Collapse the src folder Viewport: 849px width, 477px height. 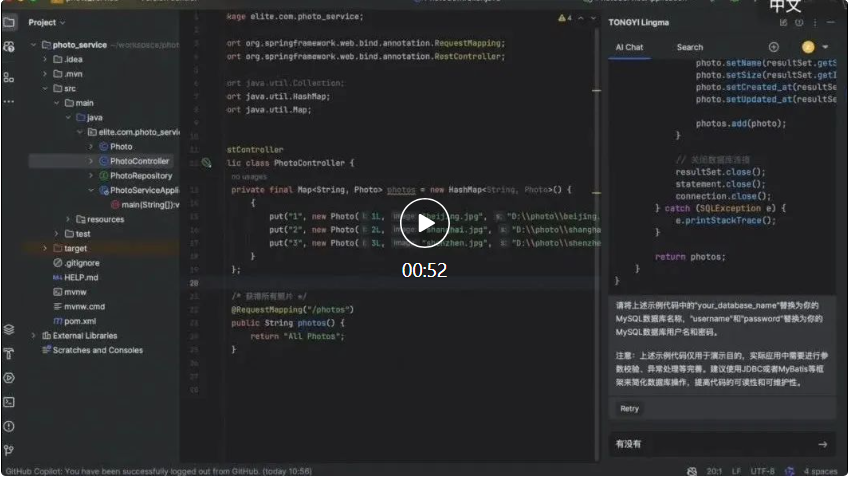click(x=45, y=88)
